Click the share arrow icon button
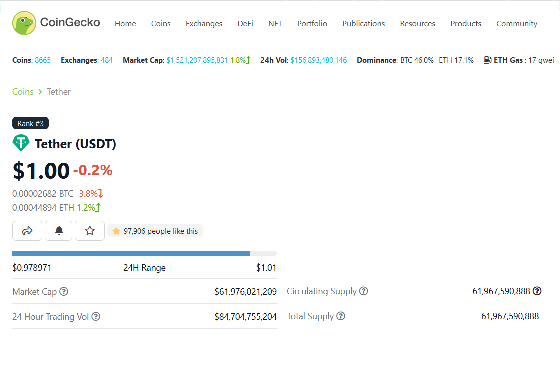Image resolution: width=560 pixels, height=368 pixels. (x=27, y=231)
